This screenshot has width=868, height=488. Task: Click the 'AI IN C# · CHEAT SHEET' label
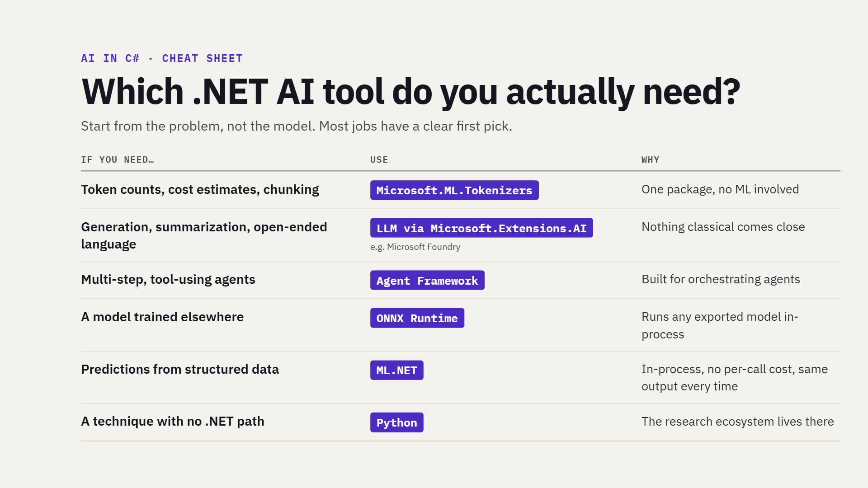[x=162, y=58]
